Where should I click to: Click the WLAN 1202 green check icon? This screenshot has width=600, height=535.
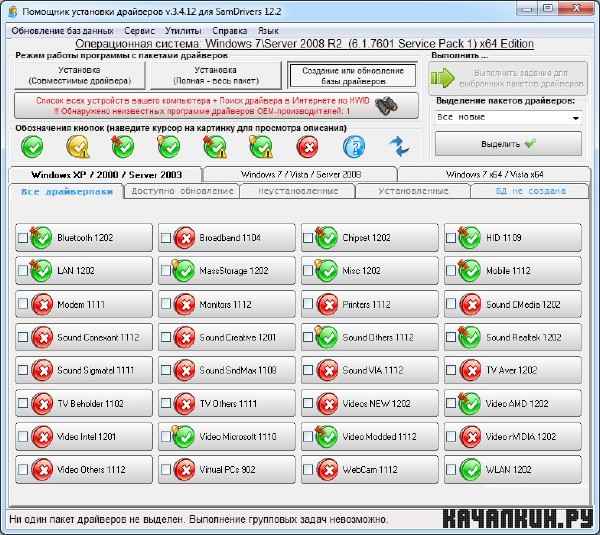470,470
